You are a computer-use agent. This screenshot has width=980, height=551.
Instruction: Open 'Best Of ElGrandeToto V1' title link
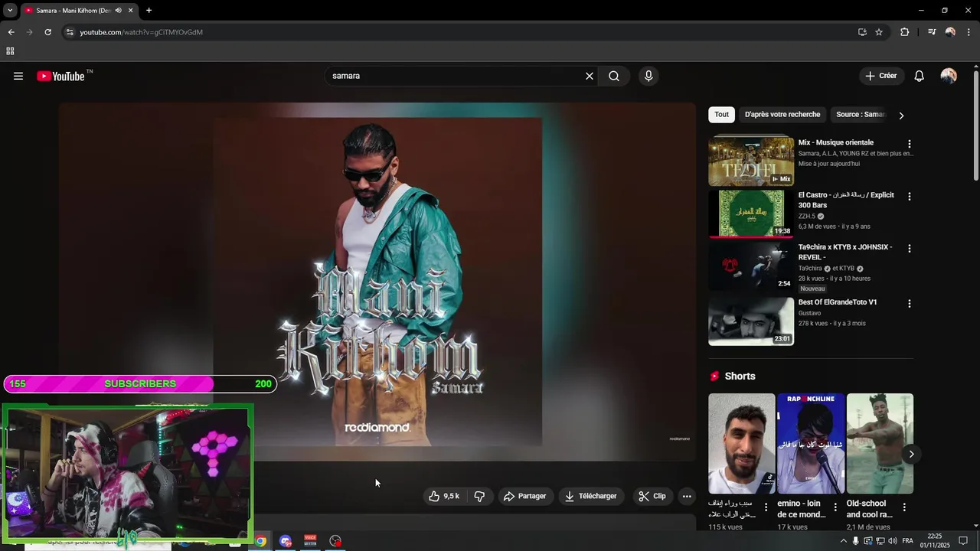838,302
